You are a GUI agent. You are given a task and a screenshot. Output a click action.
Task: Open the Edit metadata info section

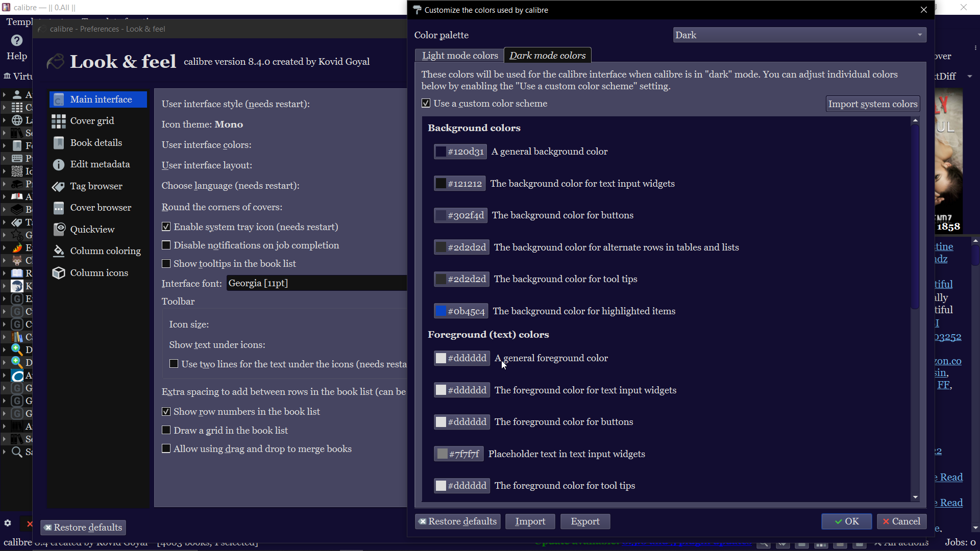[100, 164]
